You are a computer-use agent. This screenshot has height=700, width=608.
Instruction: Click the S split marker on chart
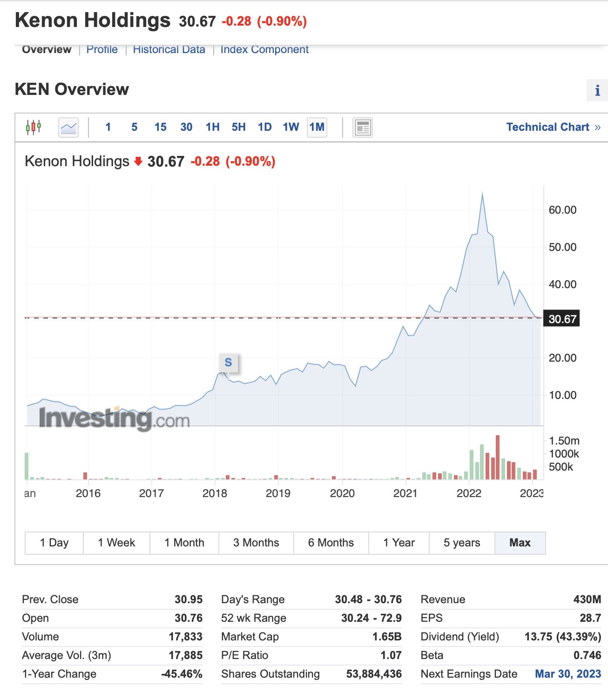228,363
